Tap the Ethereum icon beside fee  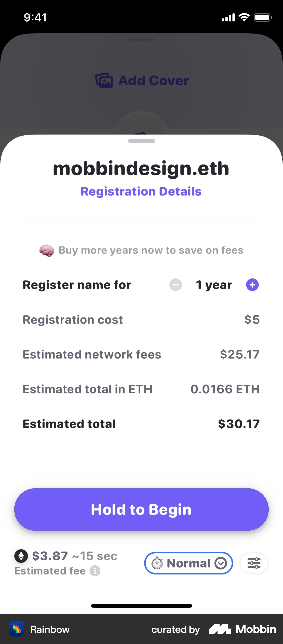21,556
